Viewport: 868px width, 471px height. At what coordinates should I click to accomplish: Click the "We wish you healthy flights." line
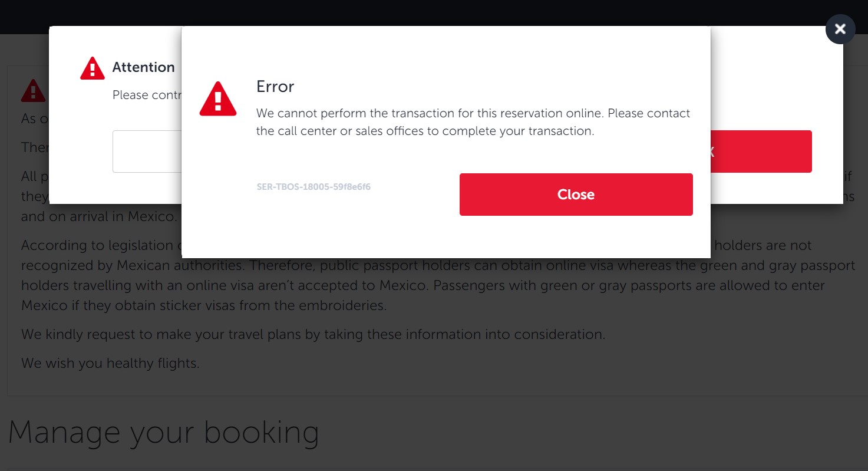point(111,363)
